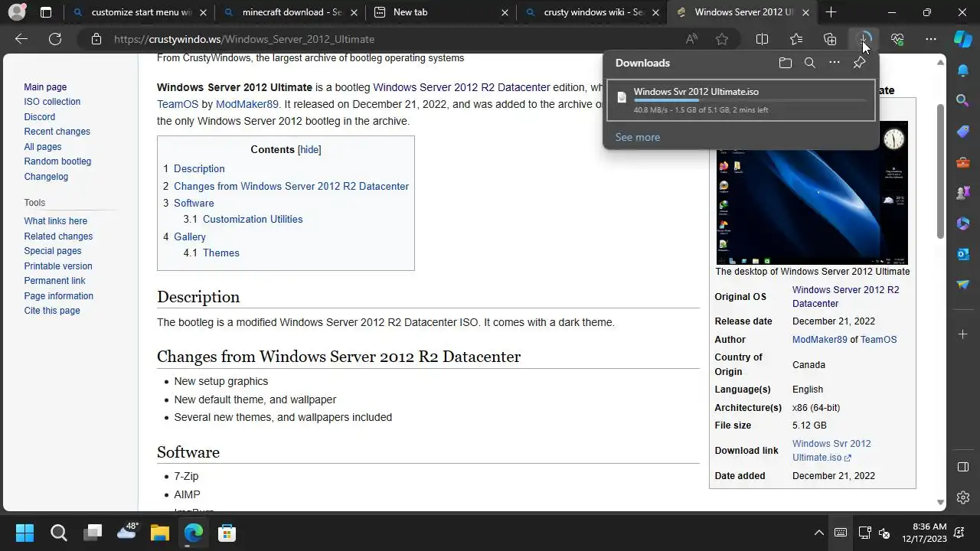This screenshot has height=551, width=980.
Task: Open the sidebar Outlook icon
Action: pos(963,254)
